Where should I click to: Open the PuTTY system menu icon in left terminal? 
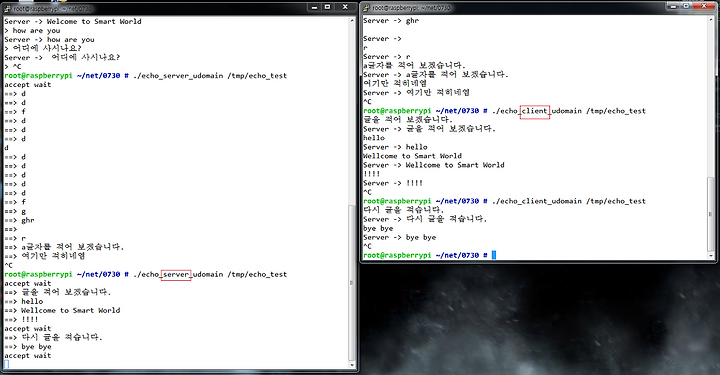[7, 8]
